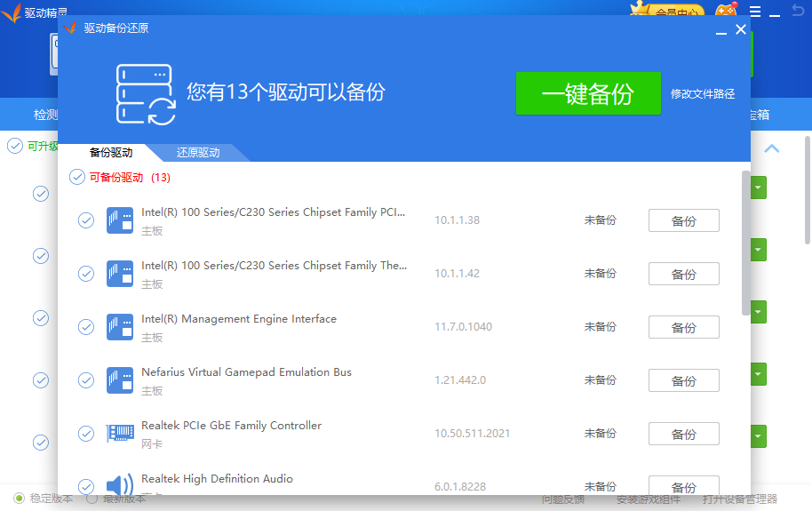
Task: Select 稳定版本 radio button in main window
Action: click(x=20, y=498)
